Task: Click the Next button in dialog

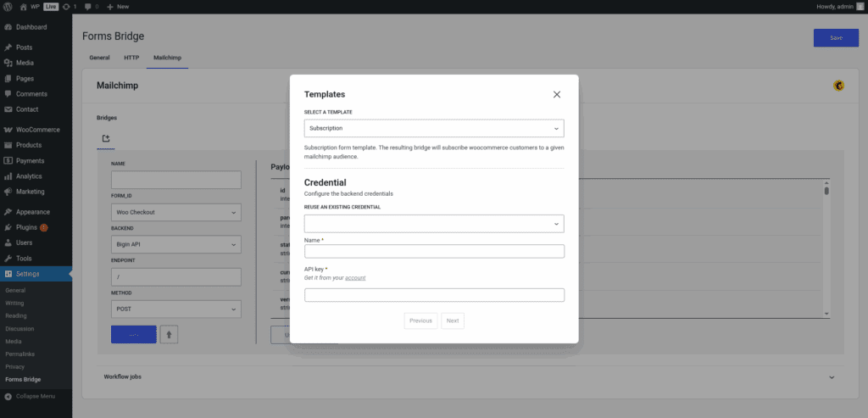Action: (x=453, y=320)
